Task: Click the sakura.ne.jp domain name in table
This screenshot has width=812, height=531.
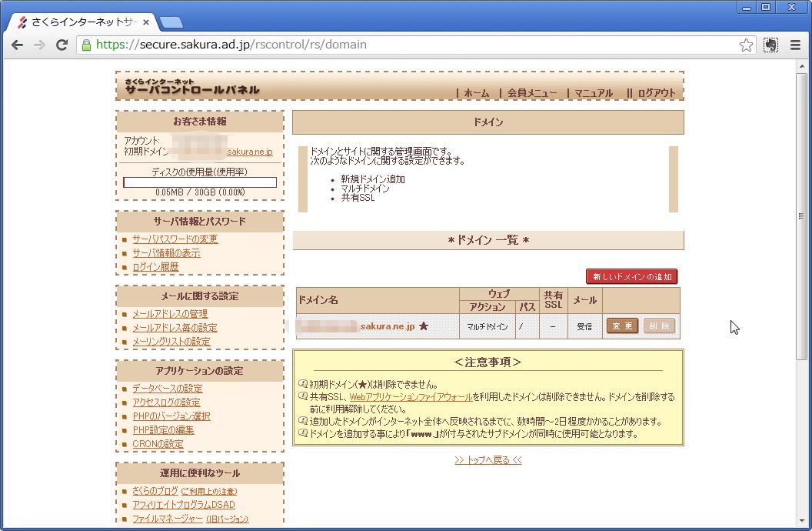Action: point(388,326)
